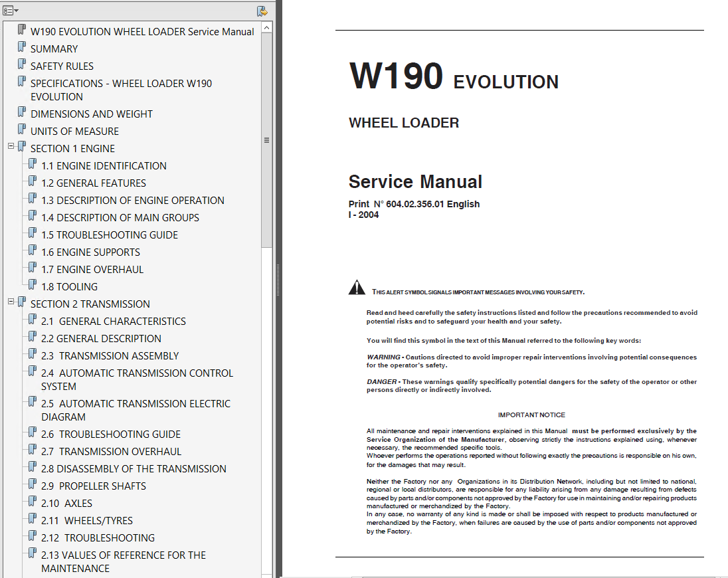Navigate to 2.7 TRANSMISSION OVERHAUL

pyautogui.click(x=111, y=451)
